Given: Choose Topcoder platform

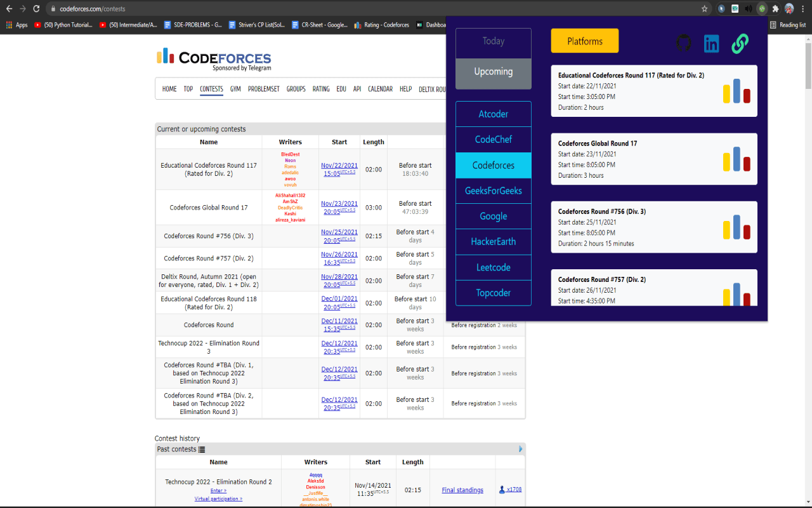Looking at the screenshot, I should click(x=494, y=293).
